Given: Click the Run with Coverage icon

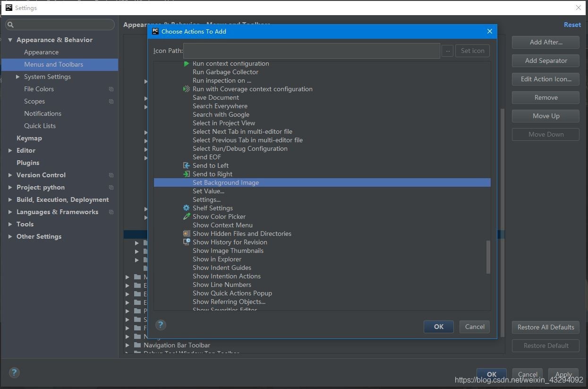Looking at the screenshot, I should pyautogui.click(x=187, y=89).
